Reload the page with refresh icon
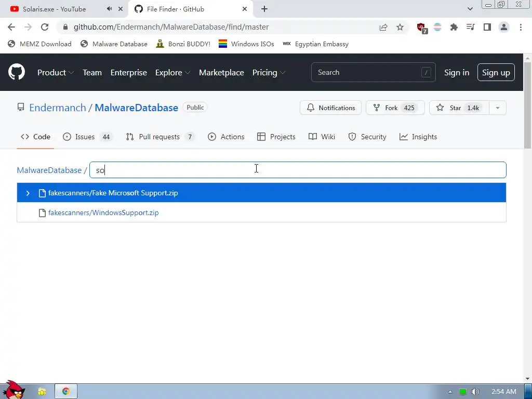 click(45, 27)
